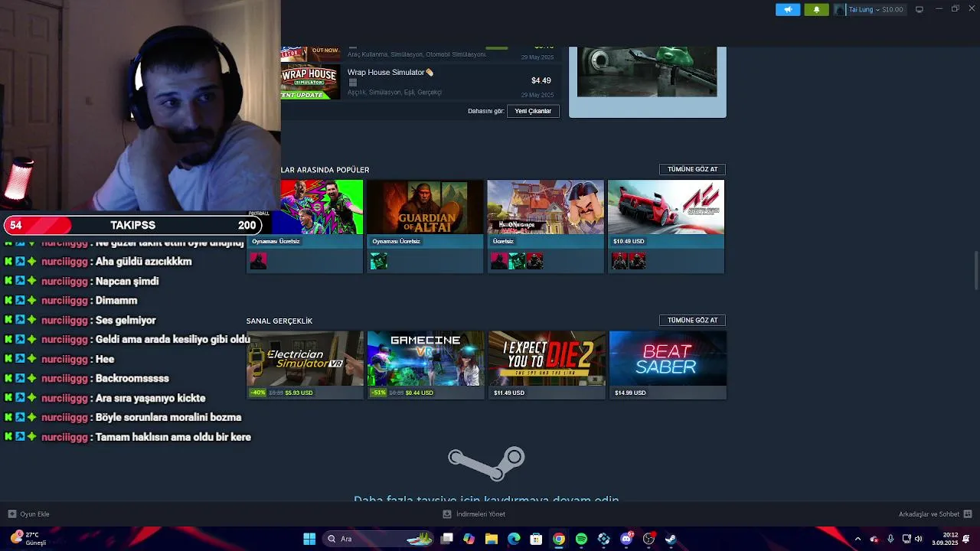The height and width of the screenshot is (551, 980).
Task: Open Arkadaşlar ve Sohbet friends panel
Action: (935, 514)
